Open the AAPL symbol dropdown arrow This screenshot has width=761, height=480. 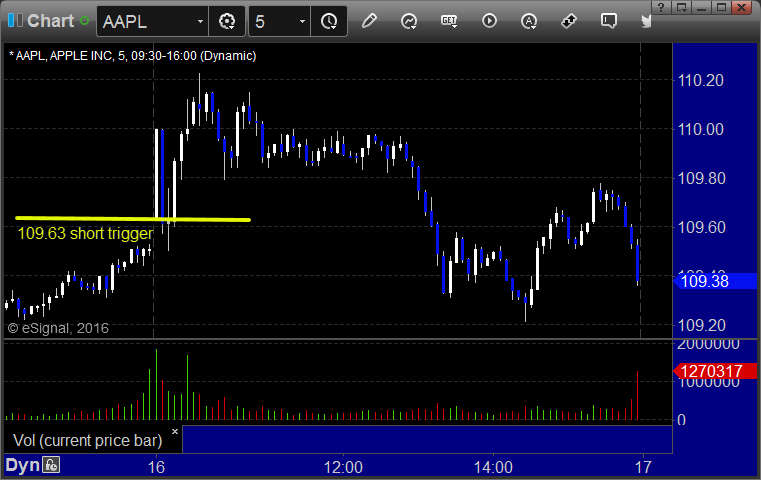coord(200,22)
